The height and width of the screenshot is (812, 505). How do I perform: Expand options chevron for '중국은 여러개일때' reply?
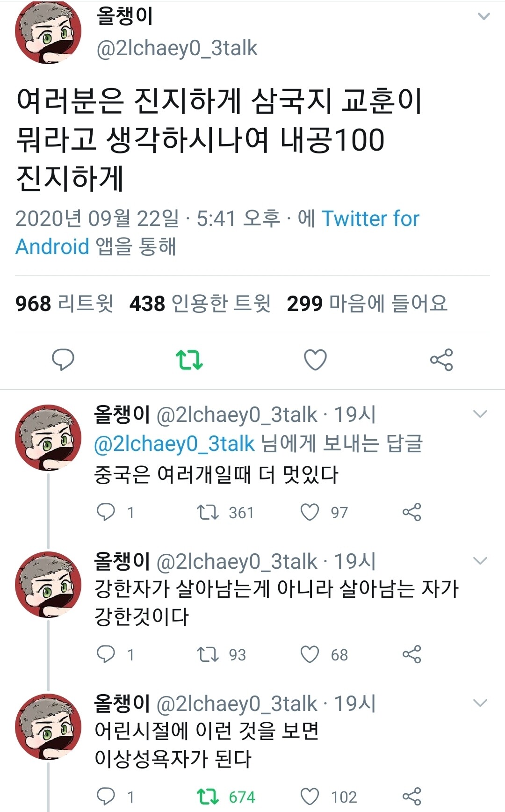(480, 414)
